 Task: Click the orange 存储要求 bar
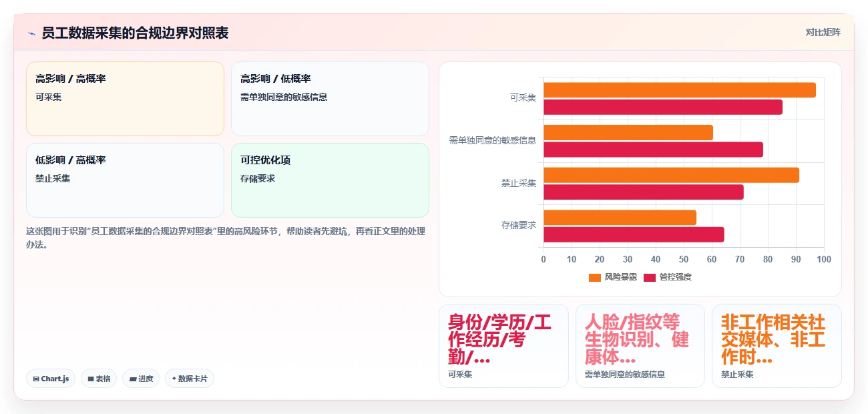(x=620, y=218)
